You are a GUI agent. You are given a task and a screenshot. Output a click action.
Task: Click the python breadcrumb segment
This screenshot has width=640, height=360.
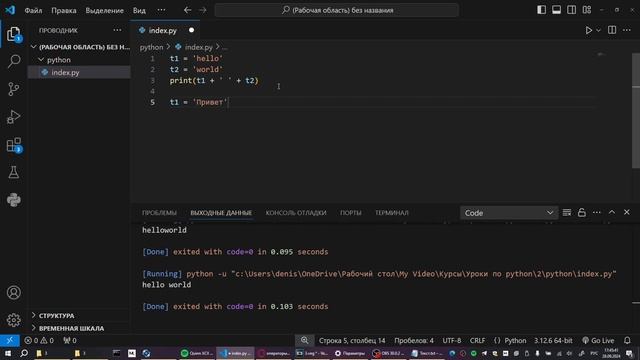pyautogui.click(x=151, y=47)
